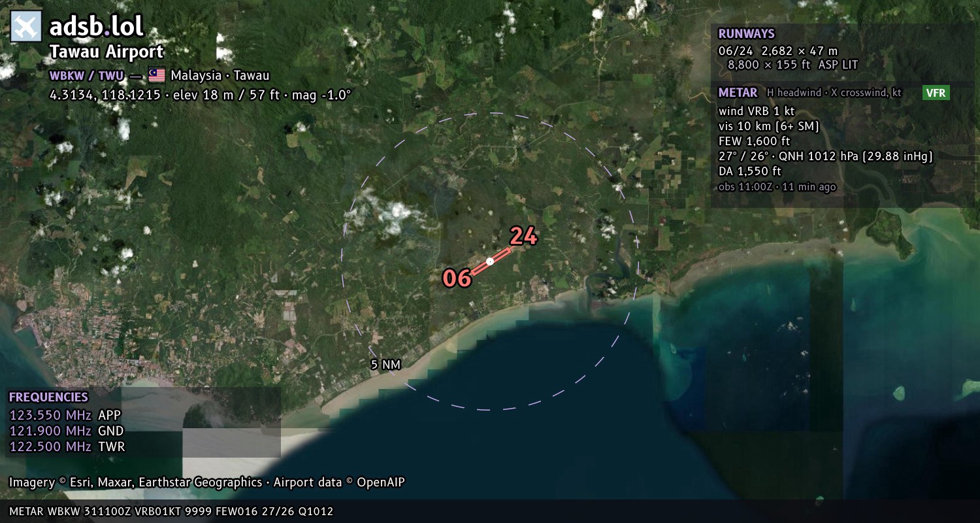Click the headwind/crosswind legend text
The image size is (980, 523).
(834, 93)
